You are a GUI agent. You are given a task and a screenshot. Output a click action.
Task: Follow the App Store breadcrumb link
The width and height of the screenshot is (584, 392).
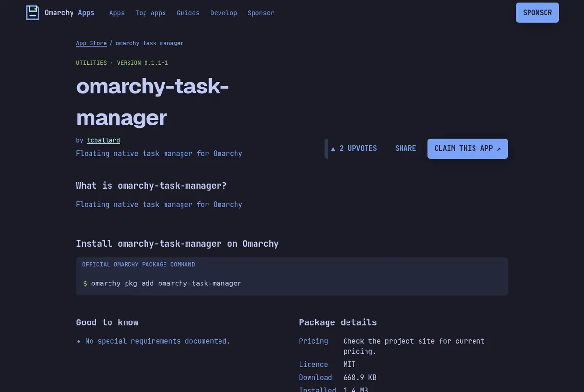point(91,43)
